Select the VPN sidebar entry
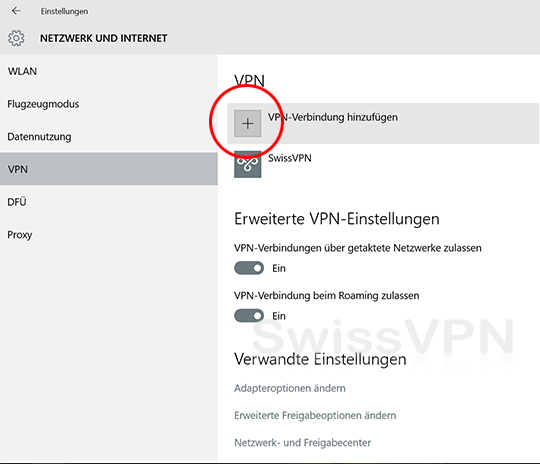Screen dimensions: 540x464 (x=109, y=169)
